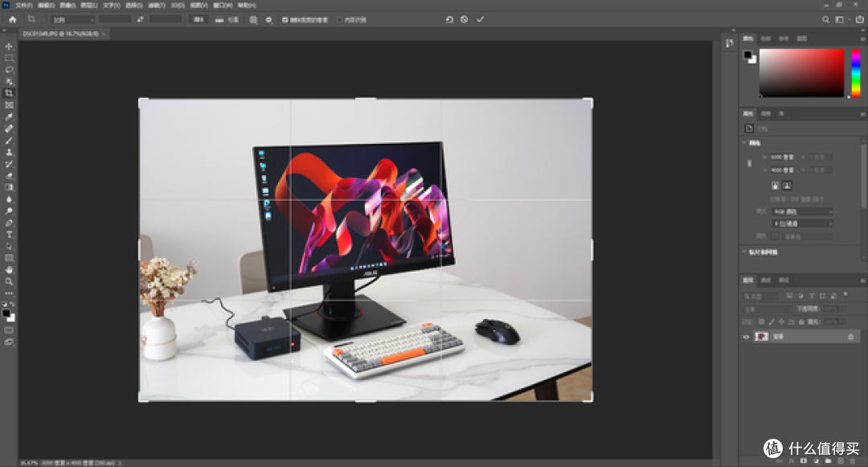The image size is (868, 467).
Task: Toggle Delete Cropped Pixels checkbox
Action: [x=285, y=19]
